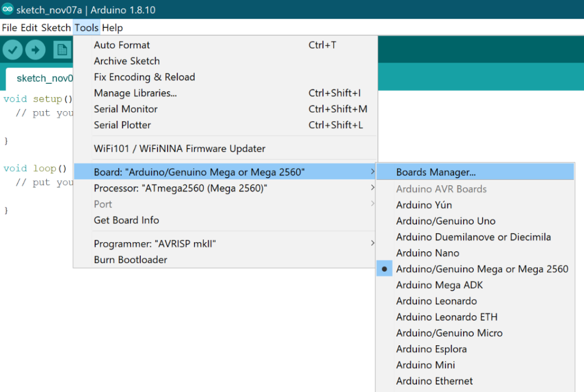Image resolution: width=584 pixels, height=392 pixels.
Task: Select Arduino Mega ADK board
Action: coord(475,285)
